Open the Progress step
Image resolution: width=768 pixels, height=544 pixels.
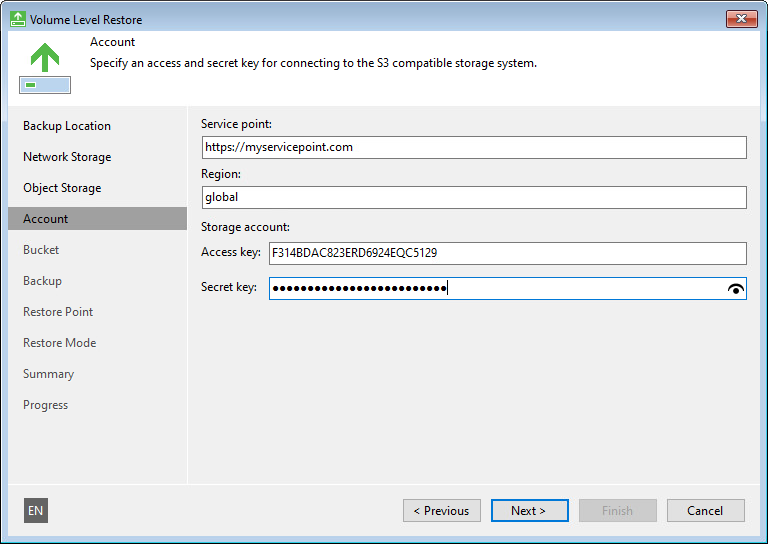[x=46, y=405]
